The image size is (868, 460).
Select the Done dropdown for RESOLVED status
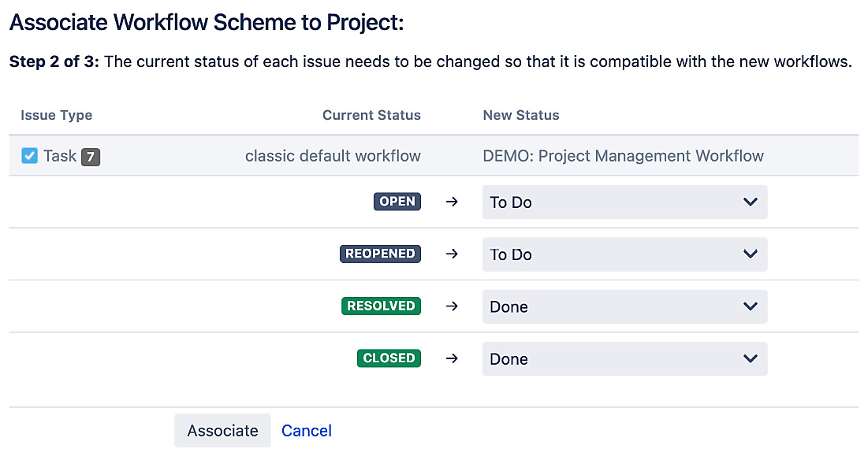pyautogui.click(x=624, y=306)
